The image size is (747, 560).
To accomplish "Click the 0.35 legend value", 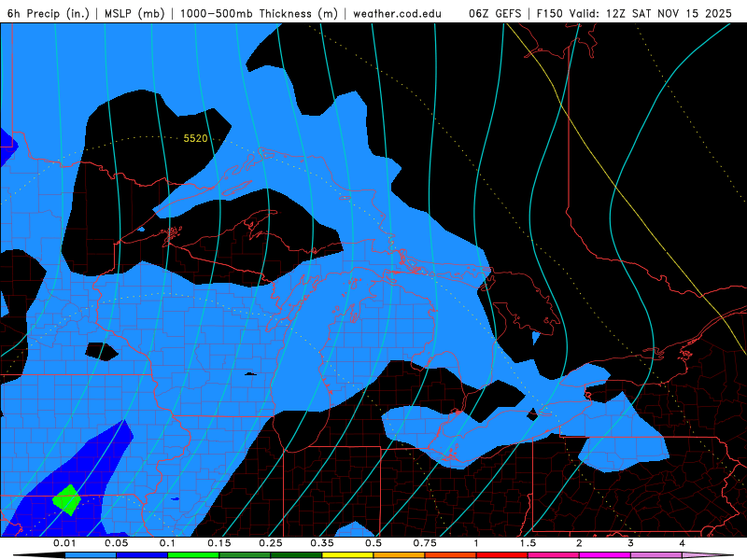I will click(322, 543).
